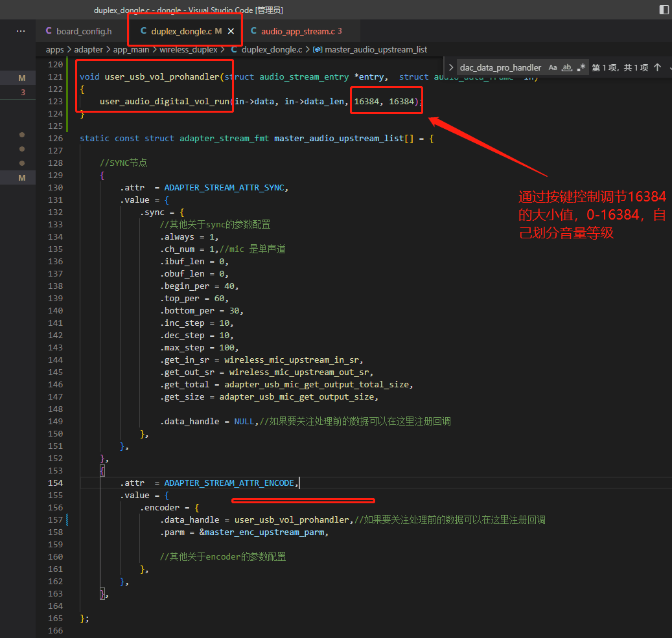
Task: Go to previous find match arrow
Action: [x=658, y=68]
